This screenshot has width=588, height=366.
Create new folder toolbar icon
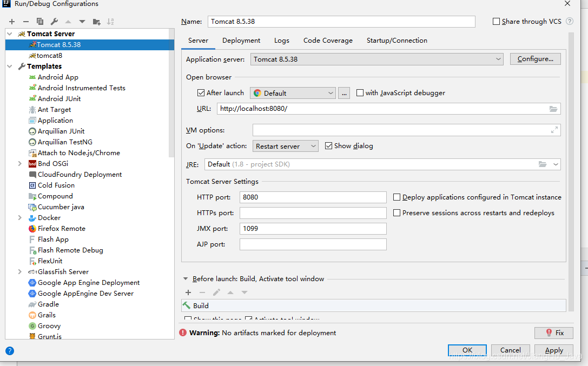pyautogui.click(x=96, y=22)
